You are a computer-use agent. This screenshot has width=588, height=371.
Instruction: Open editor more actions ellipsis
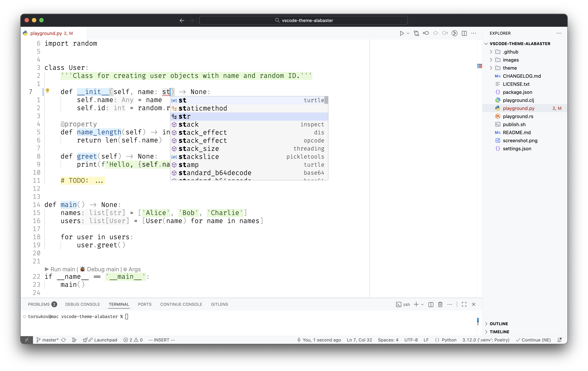[474, 33]
